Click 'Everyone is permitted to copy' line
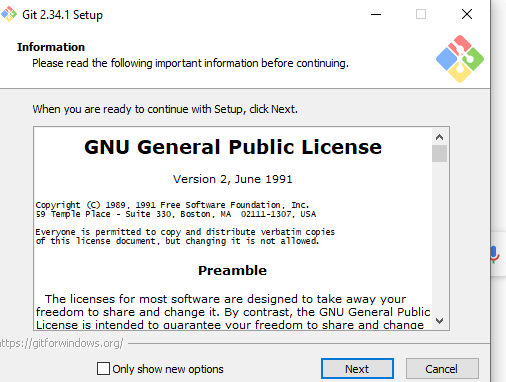This screenshot has width=506, height=382. [x=185, y=232]
